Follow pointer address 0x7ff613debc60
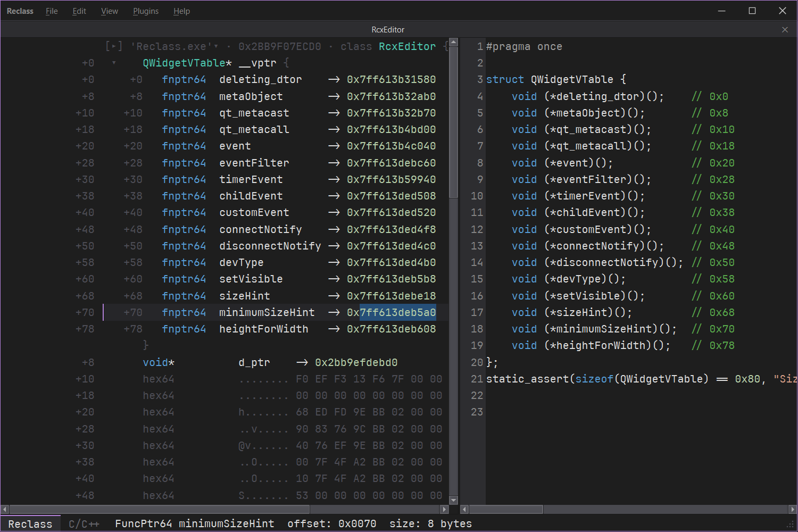 click(x=392, y=163)
